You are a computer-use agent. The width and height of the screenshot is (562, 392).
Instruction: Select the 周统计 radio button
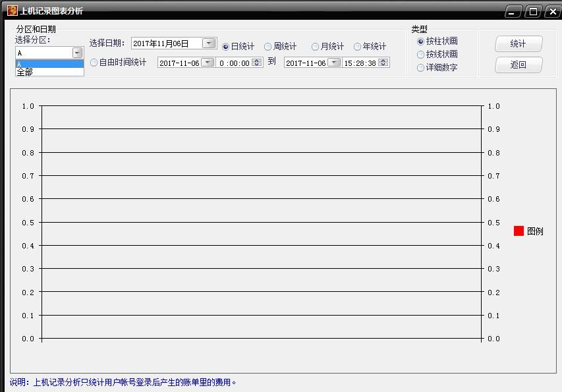268,47
